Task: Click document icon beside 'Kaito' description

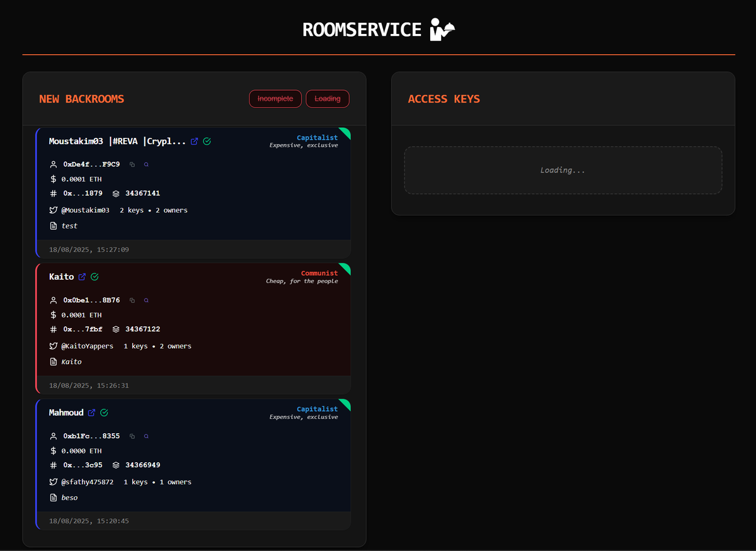Action: pos(54,361)
